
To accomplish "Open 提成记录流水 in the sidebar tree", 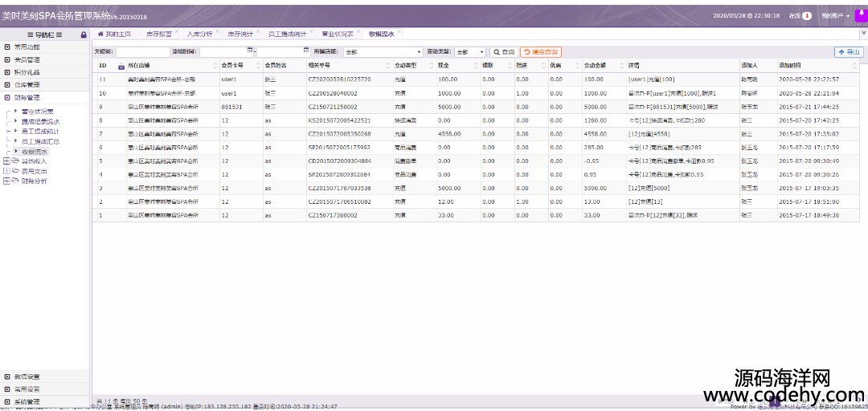I will click(x=40, y=121).
